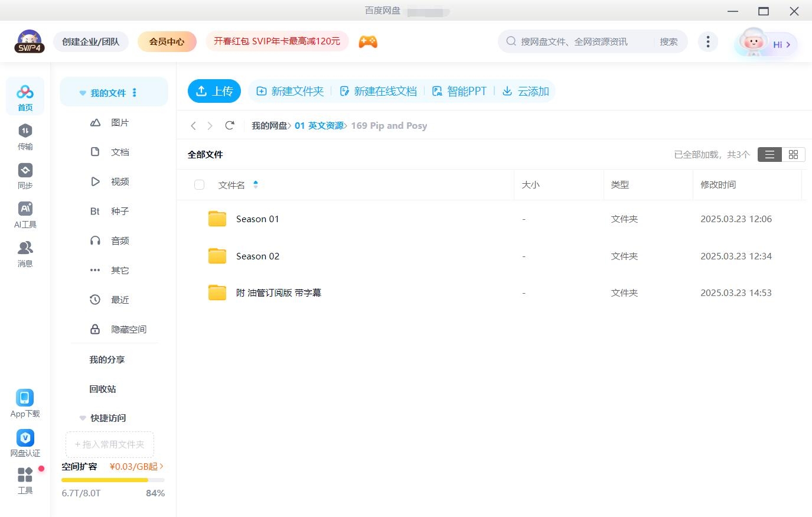The image size is (812, 517).
Task: Open the game controller promotion icon
Action: pyautogui.click(x=368, y=41)
